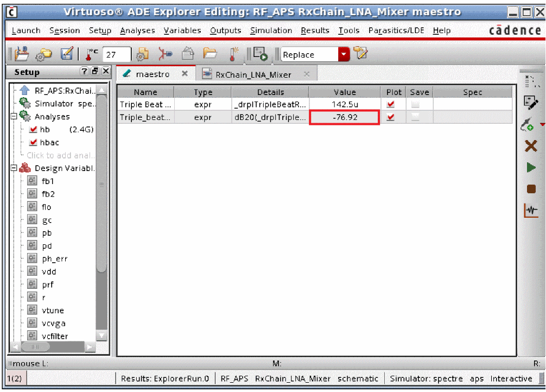Open the Replace plot mode dropdown
546x392 pixels.
[344, 54]
